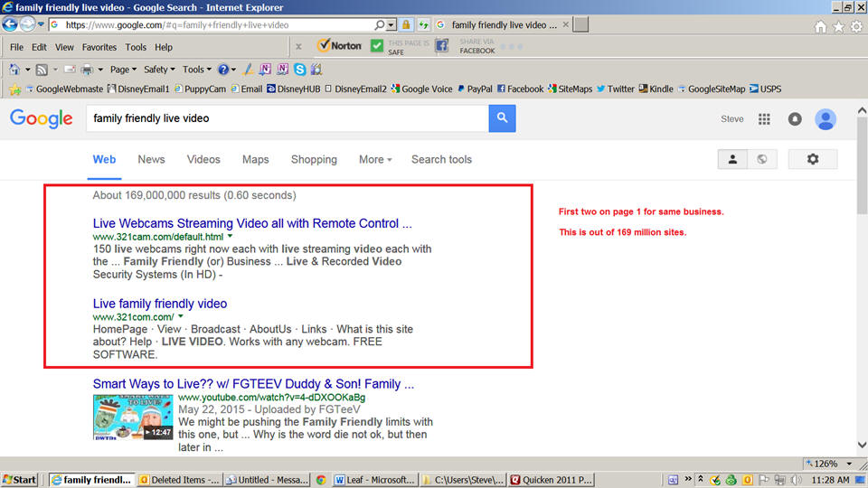The image size is (868, 488).
Task: Open the Steve account avatar
Action: [826, 119]
